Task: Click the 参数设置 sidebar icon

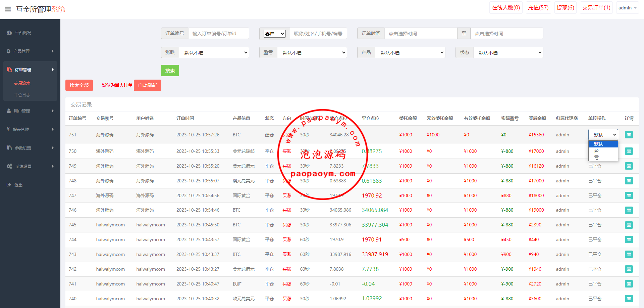Action: pyautogui.click(x=9, y=148)
